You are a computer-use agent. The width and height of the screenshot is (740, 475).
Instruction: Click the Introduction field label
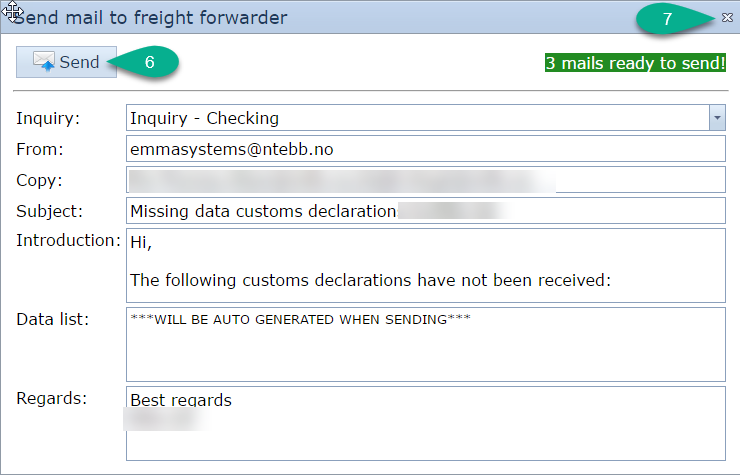[x=68, y=240]
